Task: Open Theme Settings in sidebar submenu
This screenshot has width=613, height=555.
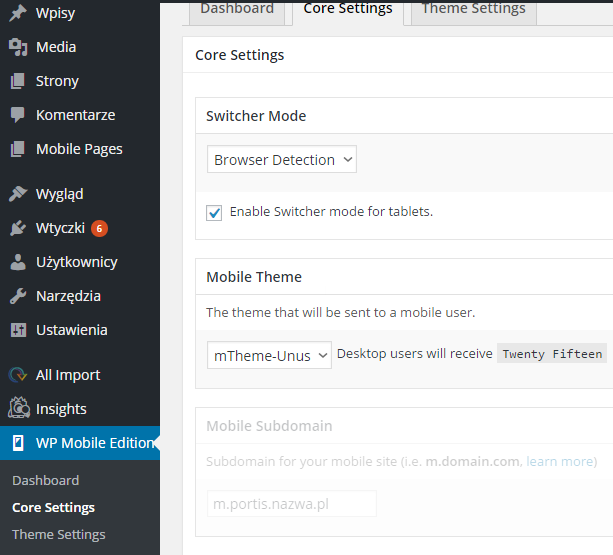Action: [59, 534]
